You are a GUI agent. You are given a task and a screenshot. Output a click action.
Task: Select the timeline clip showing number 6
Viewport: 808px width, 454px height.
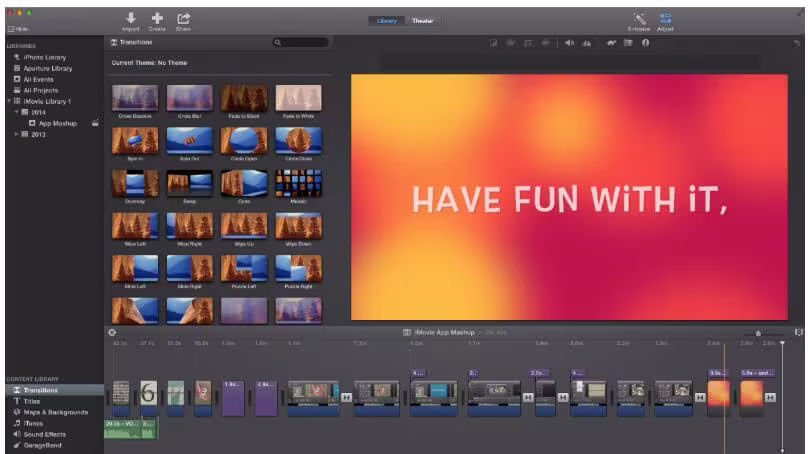tap(148, 398)
